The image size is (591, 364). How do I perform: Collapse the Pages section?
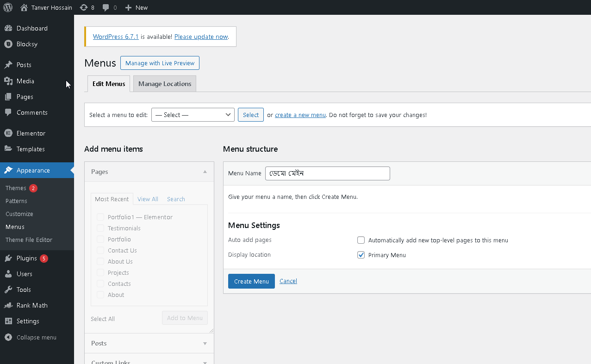click(205, 172)
